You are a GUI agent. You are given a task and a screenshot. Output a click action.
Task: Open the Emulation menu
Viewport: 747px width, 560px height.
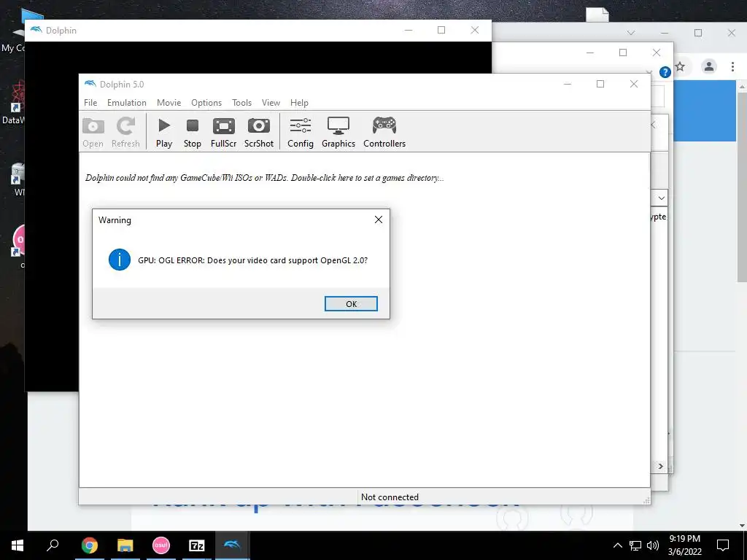pos(127,102)
